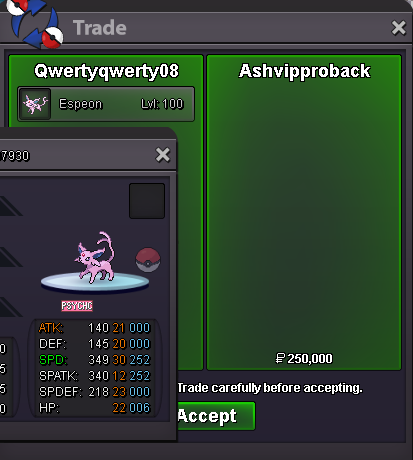Click the SPDEF stat row
The width and height of the screenshot is (413, 460).
(x=95, y=392)
